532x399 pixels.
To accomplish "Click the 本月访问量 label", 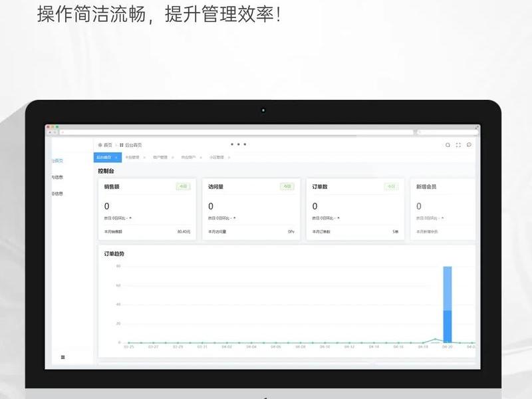I will [x=217, y=231].
